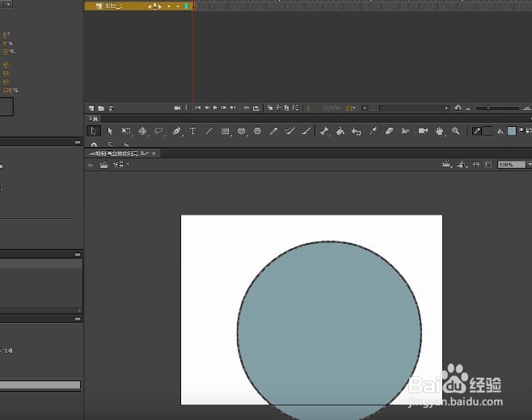
Task: Select the Eraser tool
Action: pyautogui.click(x=389, y=131)
